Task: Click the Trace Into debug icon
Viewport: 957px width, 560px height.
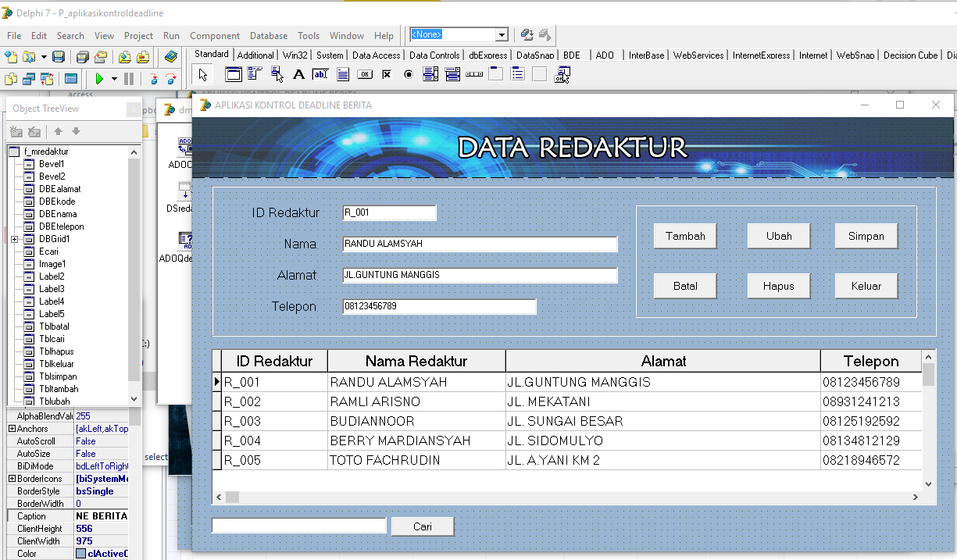Action: click(x=153, y=79)
